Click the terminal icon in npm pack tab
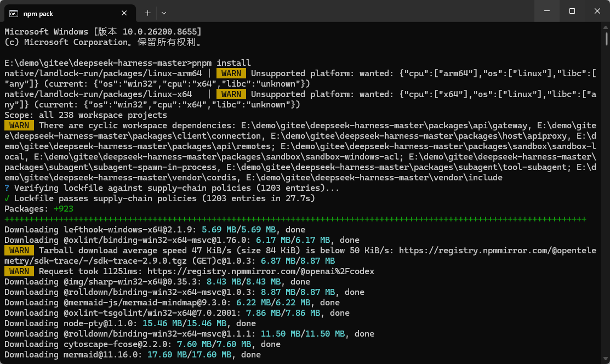The height and width of the screenshot is (364, 610). (x=14, y=14)
